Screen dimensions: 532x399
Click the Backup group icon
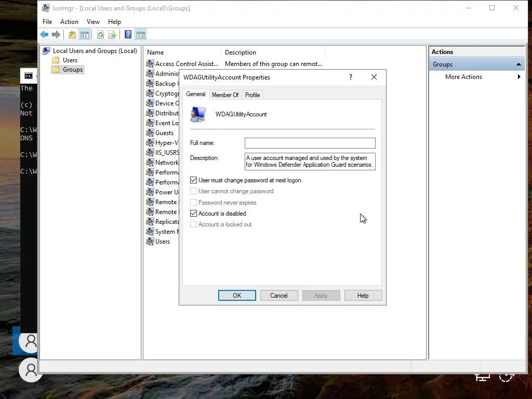point(150,83)
